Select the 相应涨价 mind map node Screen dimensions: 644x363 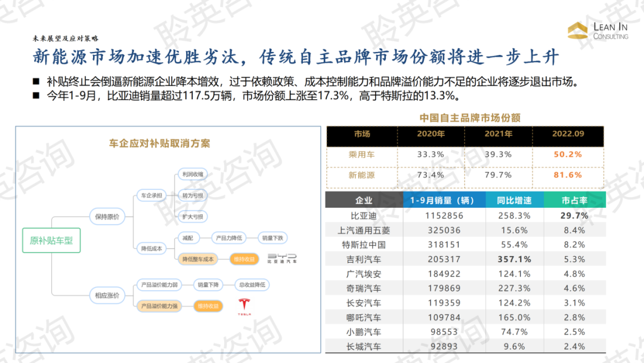click(x=107, y=295)
